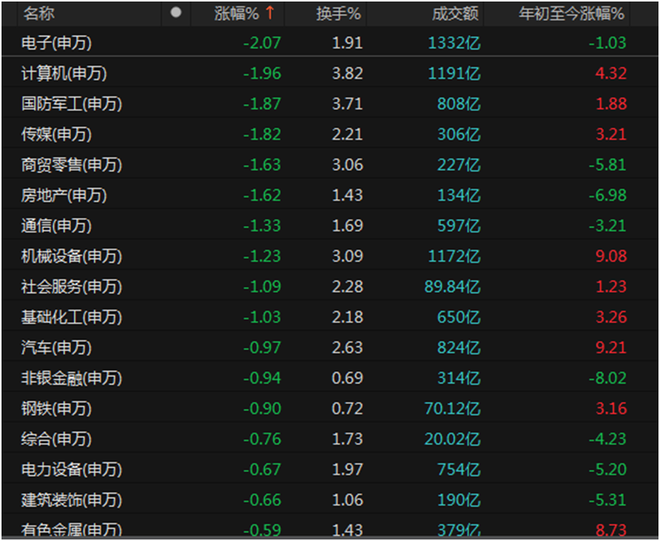Screen dimensions: 660x541
Task: Click the -0.76 change value
Action: (x=262, y=440)
